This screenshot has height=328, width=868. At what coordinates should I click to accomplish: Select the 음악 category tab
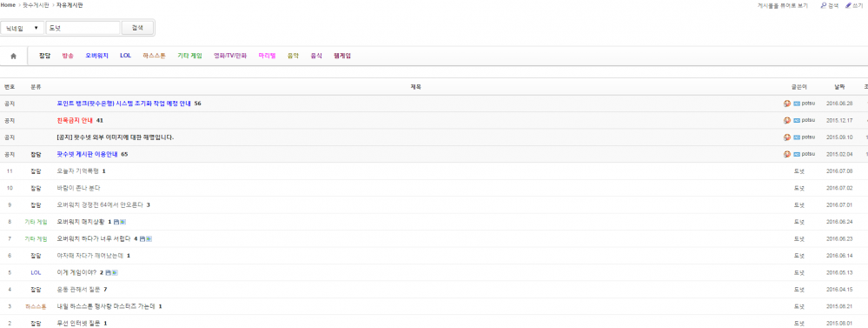(x=294, y=56)
